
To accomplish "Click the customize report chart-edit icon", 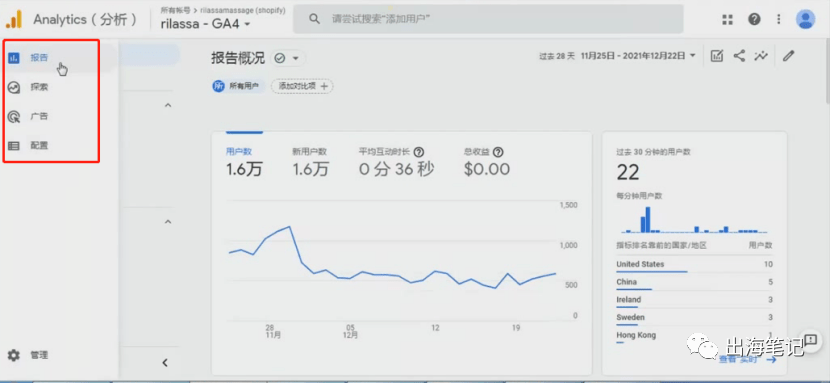I will 717,56.
